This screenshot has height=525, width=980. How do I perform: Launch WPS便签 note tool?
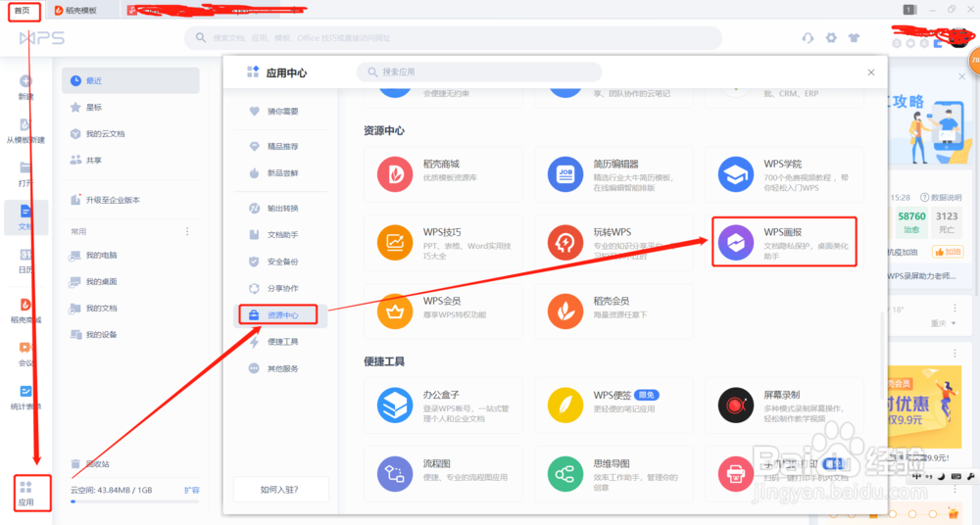[613, 405]
